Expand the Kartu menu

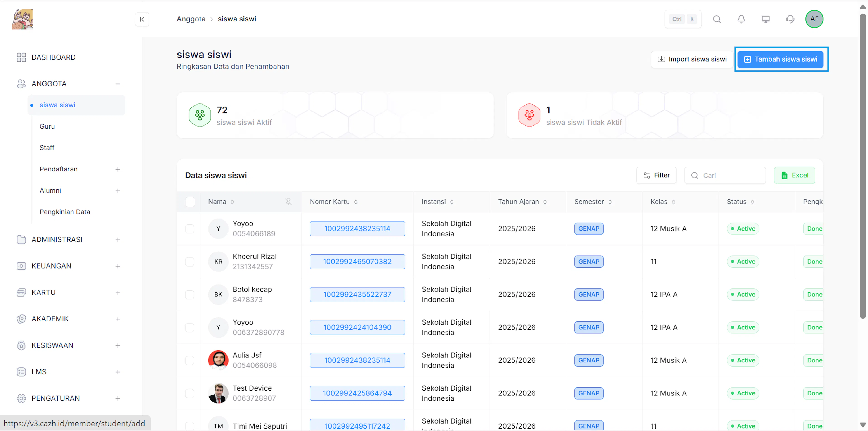click(118, 292)
